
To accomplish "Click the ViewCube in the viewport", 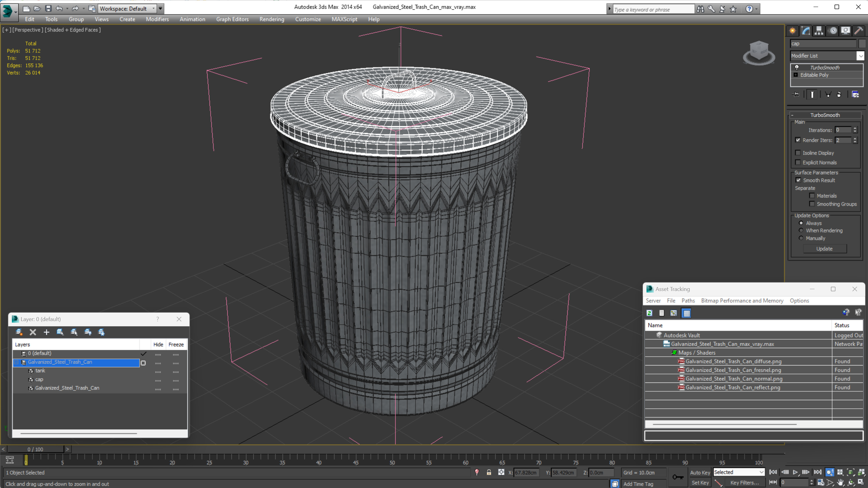I will 759,53.
